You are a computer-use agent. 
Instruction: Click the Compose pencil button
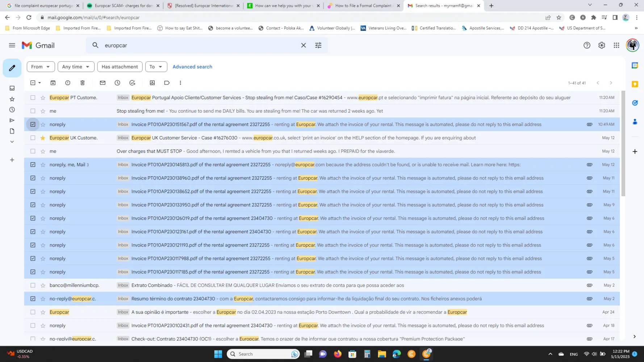coord(12,68)
